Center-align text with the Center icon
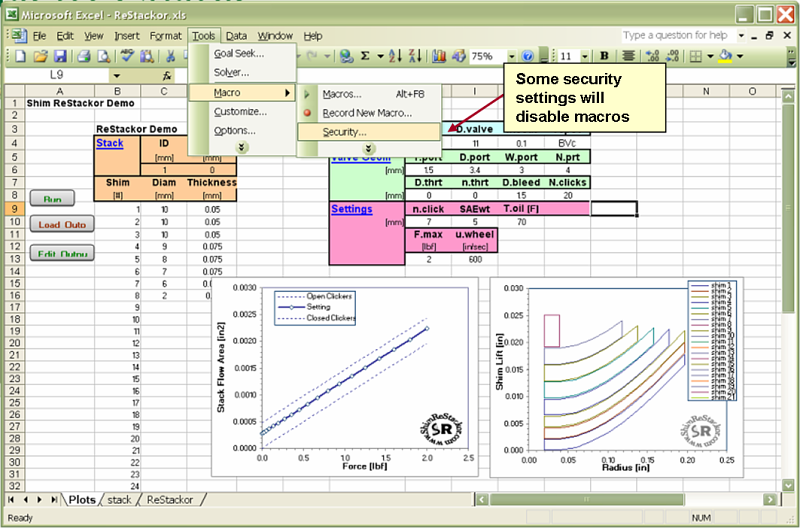Screen dimensions: 800x528 coord(628,56)
